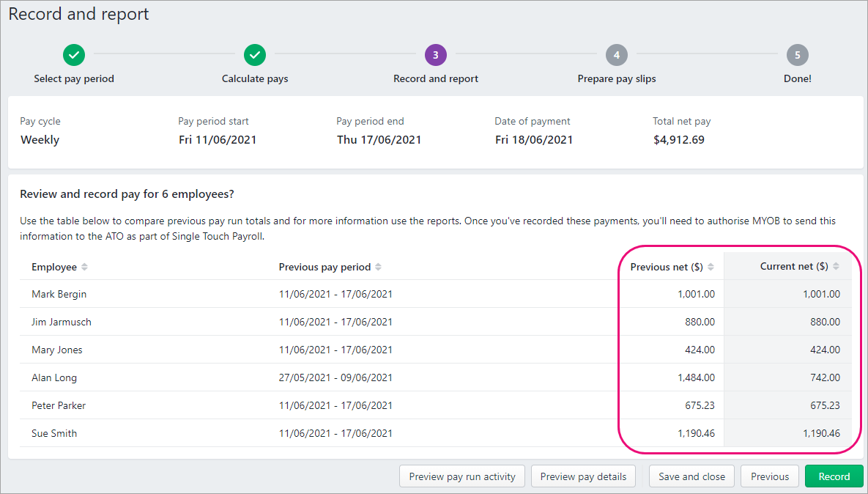Click Save and close
This screenshot has height=494, width=868.
691,476
